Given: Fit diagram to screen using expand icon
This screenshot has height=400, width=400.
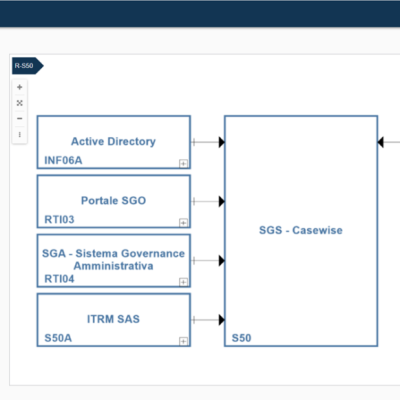Looking at the screenshot, I should tap(20, 103).
